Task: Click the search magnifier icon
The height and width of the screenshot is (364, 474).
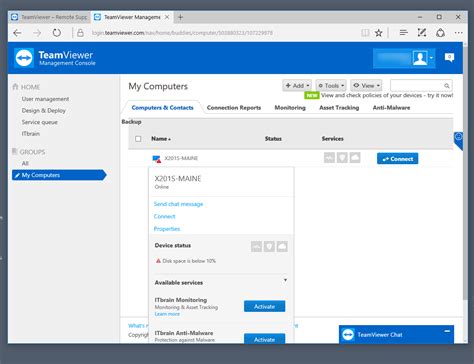Action: 447,86
